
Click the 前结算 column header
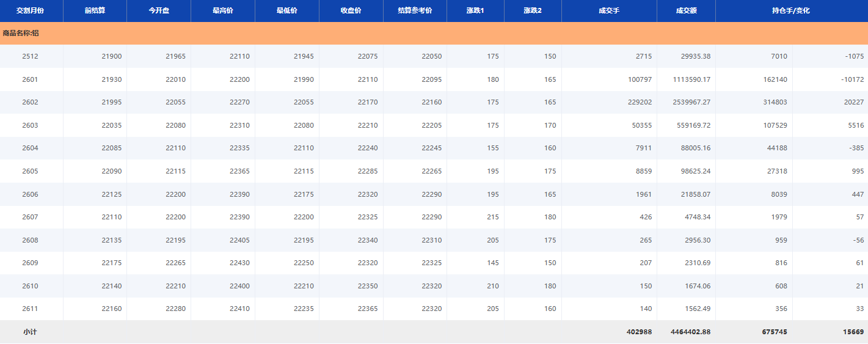click(95, 11)
